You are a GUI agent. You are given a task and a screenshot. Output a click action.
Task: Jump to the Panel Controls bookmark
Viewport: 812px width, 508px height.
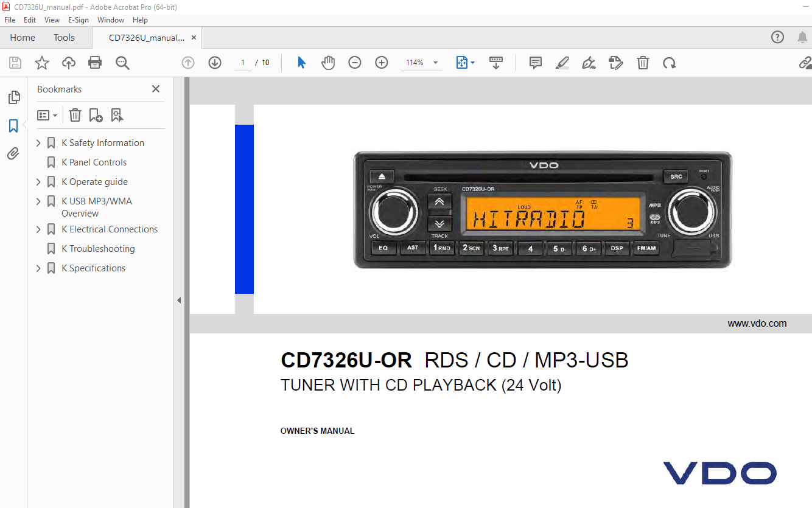pyautogui.click(x=94, y=162)
